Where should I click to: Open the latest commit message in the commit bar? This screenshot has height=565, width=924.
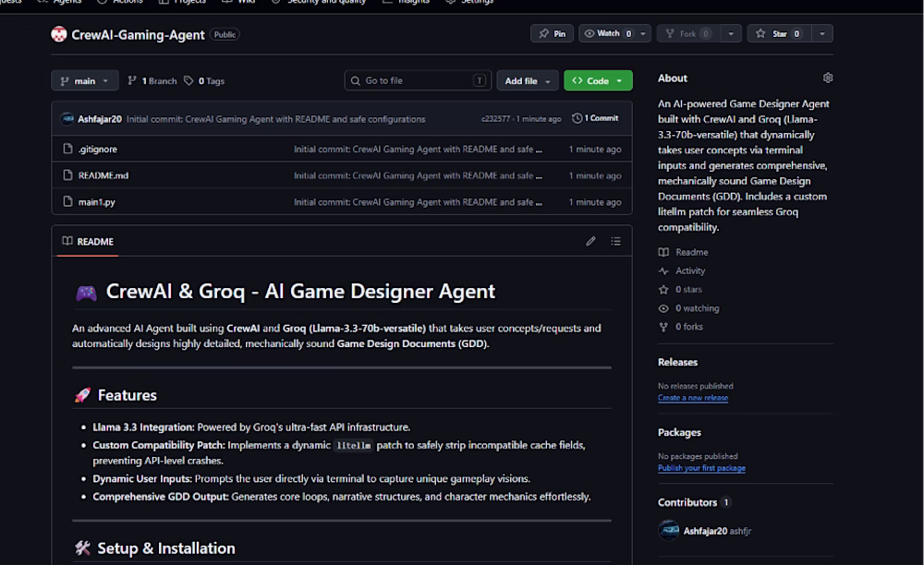click(275, 119)
